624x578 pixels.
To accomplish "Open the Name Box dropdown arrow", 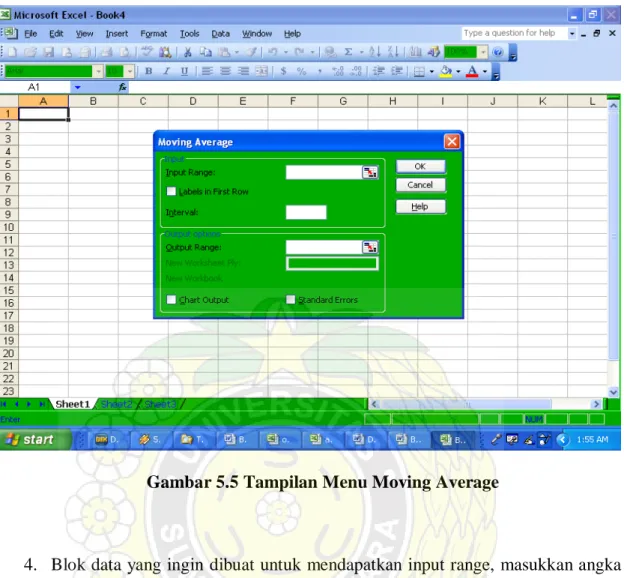I will click(x=78, y=87).
